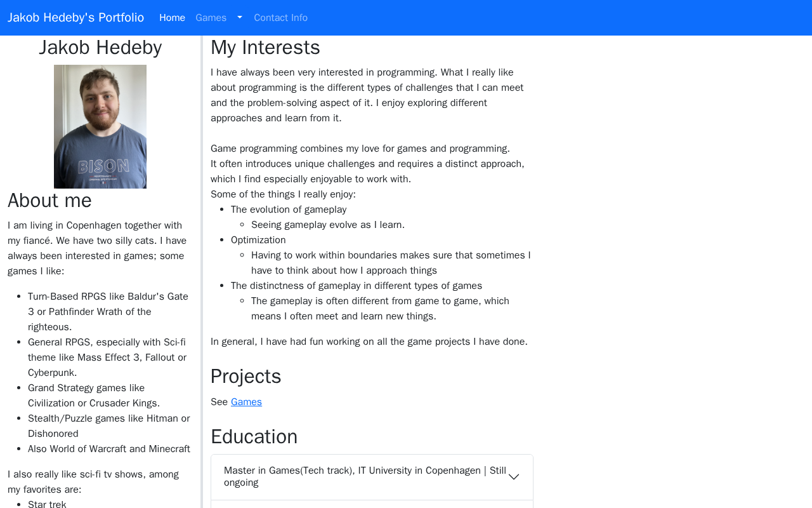Click the Jakob Hedeby's Portfolio brand link
This screenshot has height=508, width=812.
(75, 18)
